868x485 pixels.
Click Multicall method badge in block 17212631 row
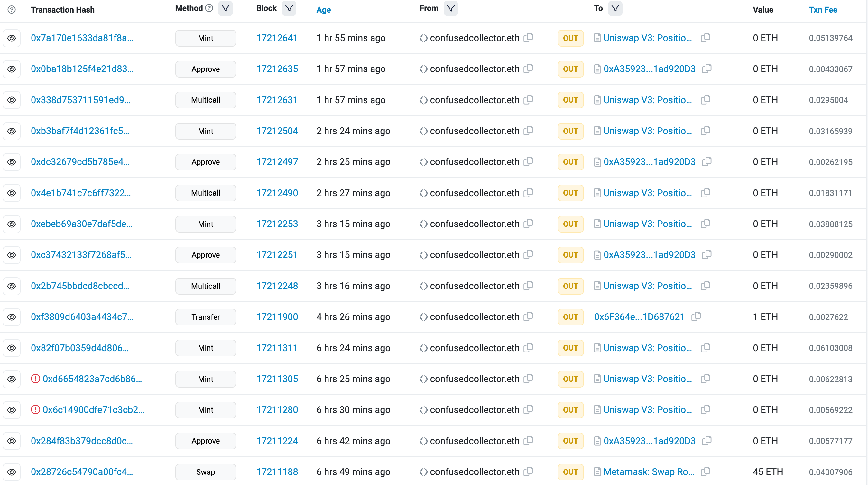click(206, 100)
